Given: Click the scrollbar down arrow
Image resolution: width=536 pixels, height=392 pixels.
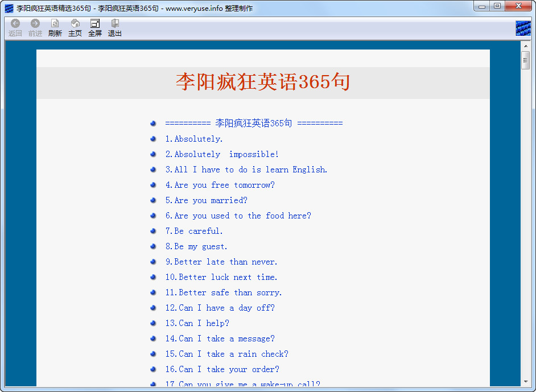Looking at the screenshot, I should tap(525, 382).
